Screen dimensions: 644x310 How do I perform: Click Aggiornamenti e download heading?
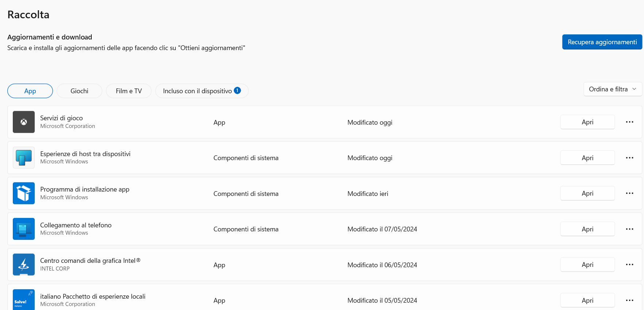(x=50, y=37)
